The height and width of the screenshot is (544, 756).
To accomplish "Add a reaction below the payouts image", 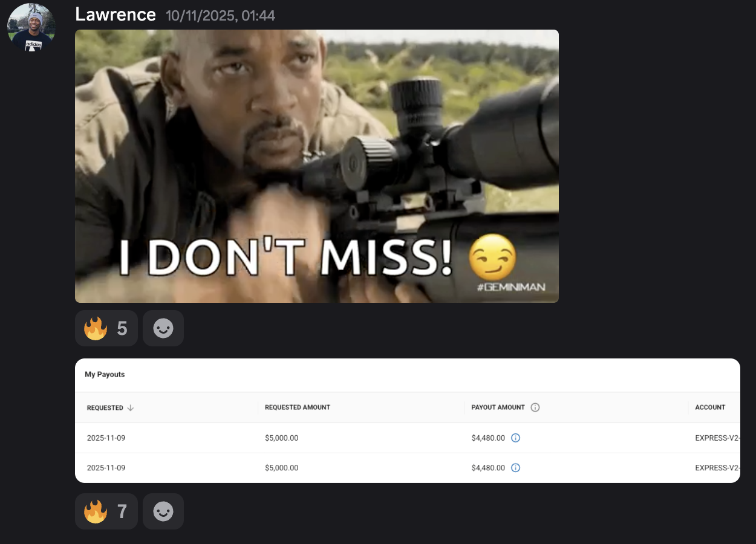I will pos(163,511).
